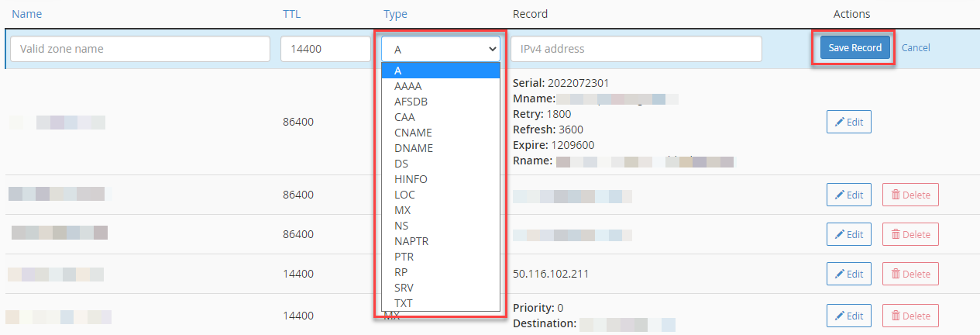980x335 pixels.
Task: Select AAAA from the type list
Action: [x=408, y=86]
